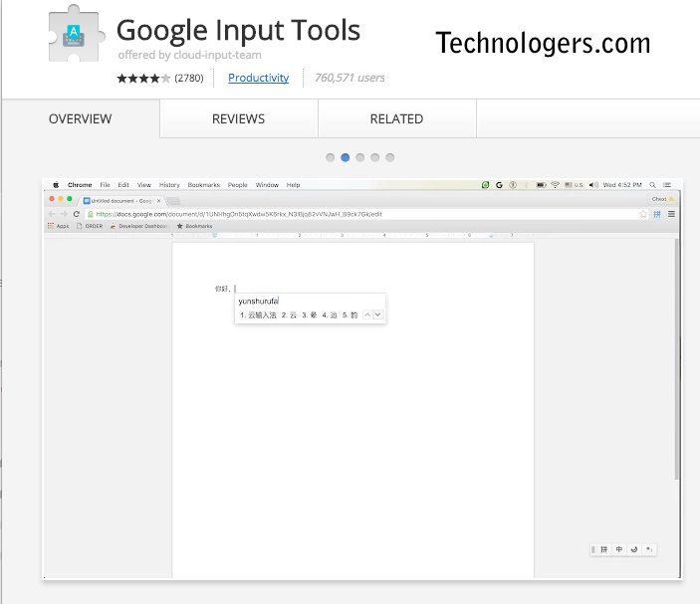Screen dimensions: 700x604
Task: Click the reload icon in preview browser
Action: pyautogui.click(x=77, y=214)
